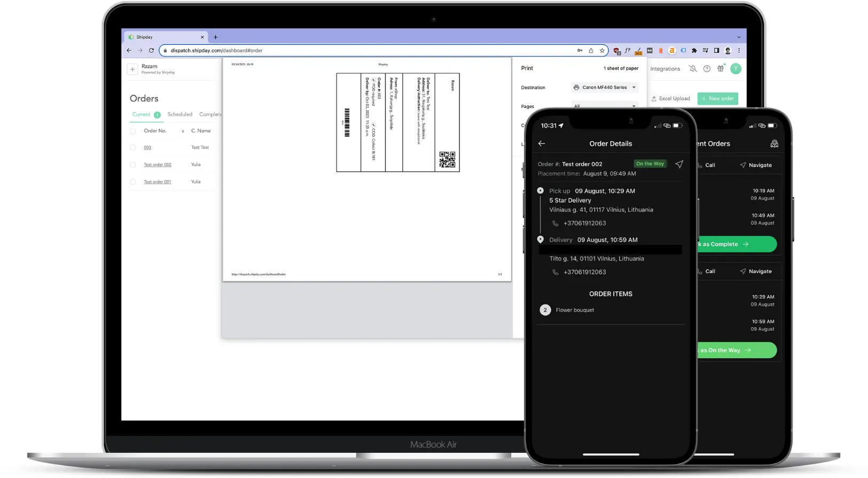Reload the Shipday dashboard page
Screen dimensions: 868x478
151,50
